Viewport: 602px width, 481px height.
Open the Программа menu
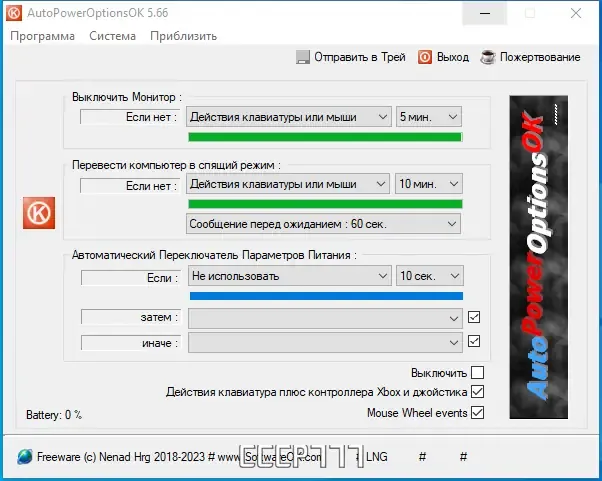pyautogui.click(x=42, y=36)
